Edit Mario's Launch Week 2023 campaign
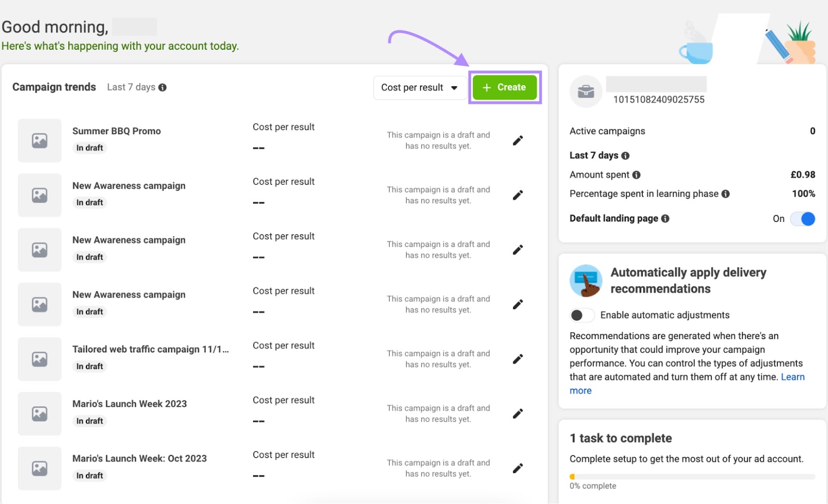Image resolution: width=828 pixels, height=504 pixels. 517,413
